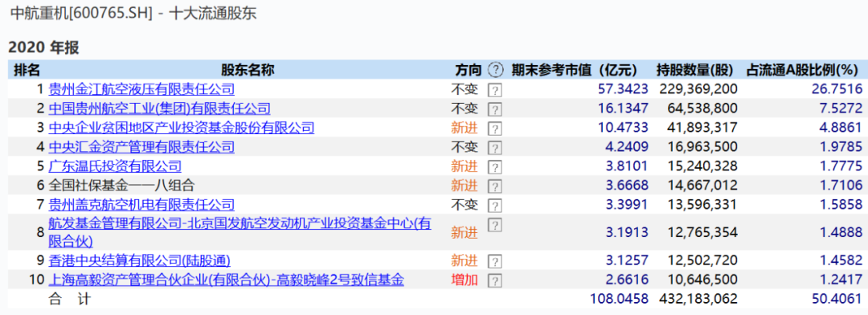Click the question icon in 贵州金江航空液压 row
The height and width of the screenshot is (315, 868).
495,91
